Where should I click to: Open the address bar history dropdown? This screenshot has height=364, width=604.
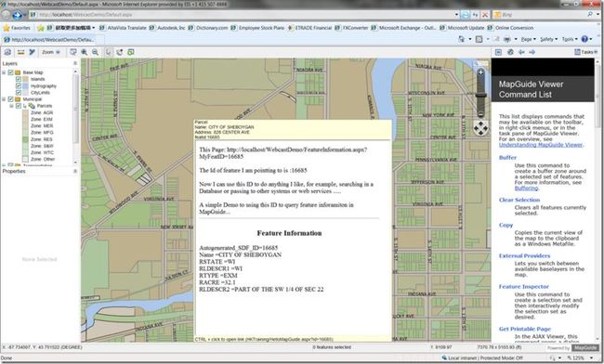pos(456,15)
